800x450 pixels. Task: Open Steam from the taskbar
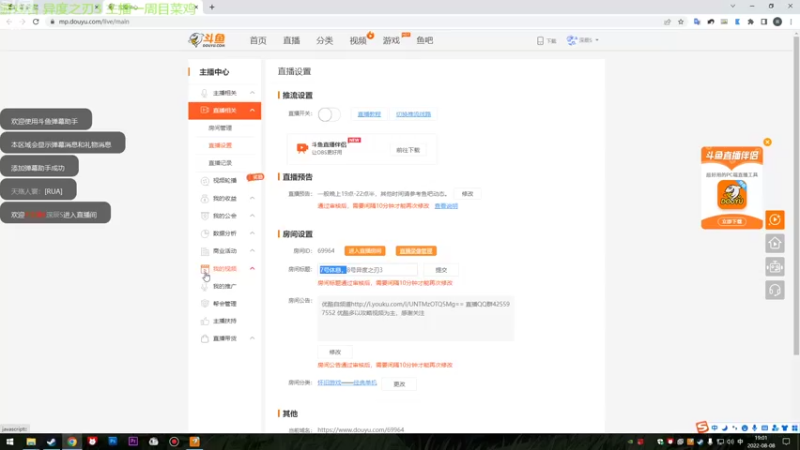coord(52,441)
